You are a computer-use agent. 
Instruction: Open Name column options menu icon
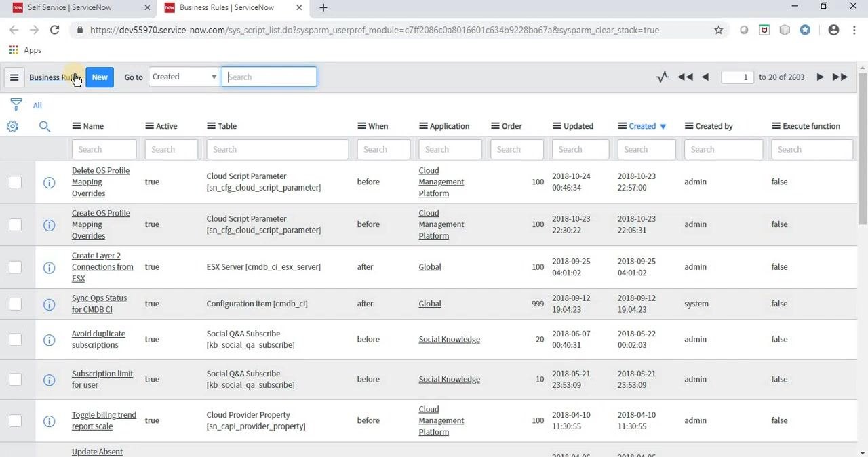pos(77,126)
